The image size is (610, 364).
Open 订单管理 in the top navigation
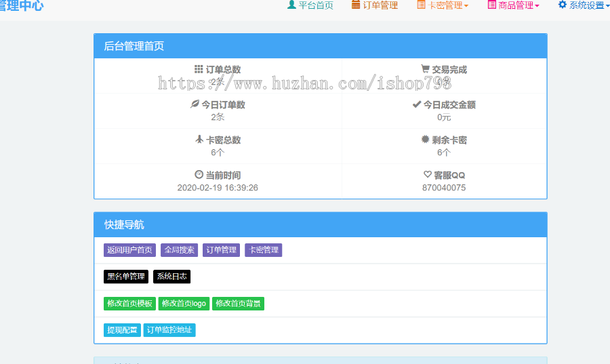point(380,5)
